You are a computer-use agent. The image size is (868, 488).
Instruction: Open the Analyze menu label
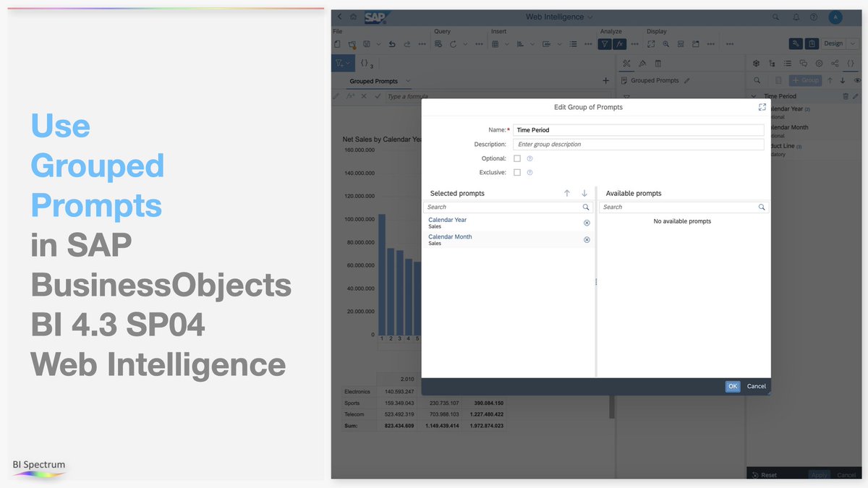[x=611, y=31]
